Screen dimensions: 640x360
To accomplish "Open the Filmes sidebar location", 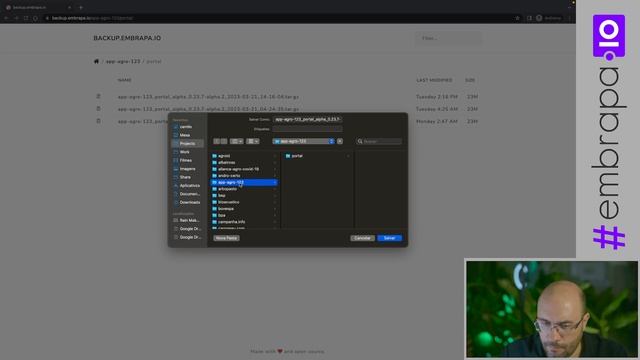I will coord(187,160).
